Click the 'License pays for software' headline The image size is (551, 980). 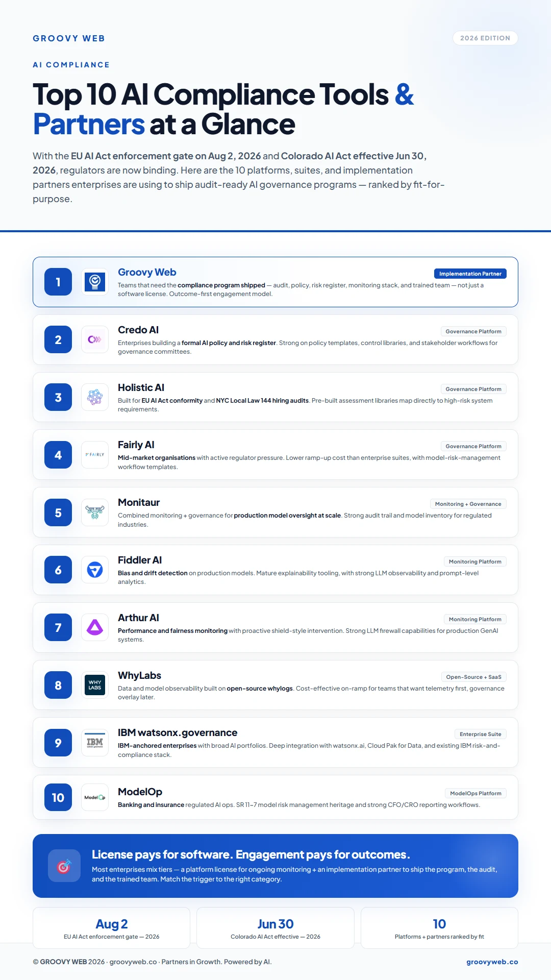(251, 854)
